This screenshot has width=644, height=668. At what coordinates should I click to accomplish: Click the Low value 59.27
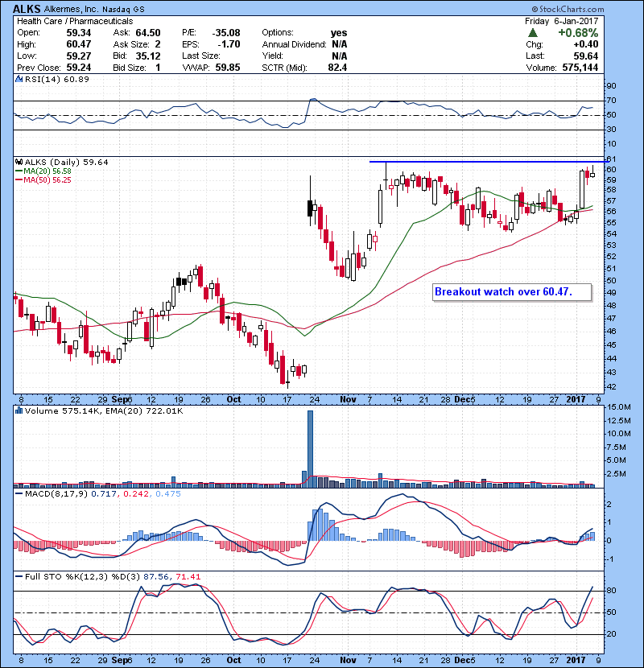click(x=78, y=56)
